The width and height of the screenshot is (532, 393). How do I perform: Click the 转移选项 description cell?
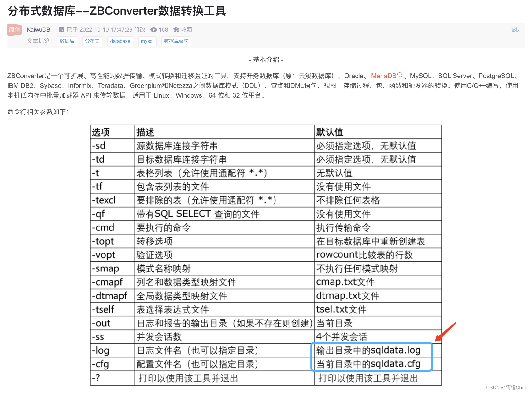225,241
